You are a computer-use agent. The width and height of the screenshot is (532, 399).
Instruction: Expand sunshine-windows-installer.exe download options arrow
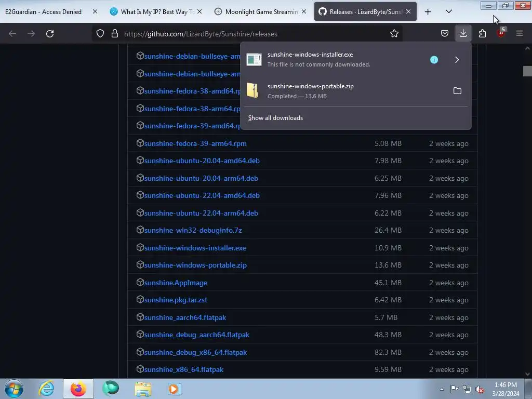click(457, 60)
